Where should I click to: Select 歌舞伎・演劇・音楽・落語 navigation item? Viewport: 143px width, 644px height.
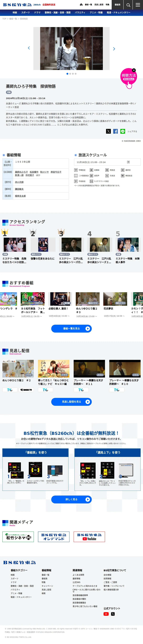pyautogui.click(x=58, y=13)
